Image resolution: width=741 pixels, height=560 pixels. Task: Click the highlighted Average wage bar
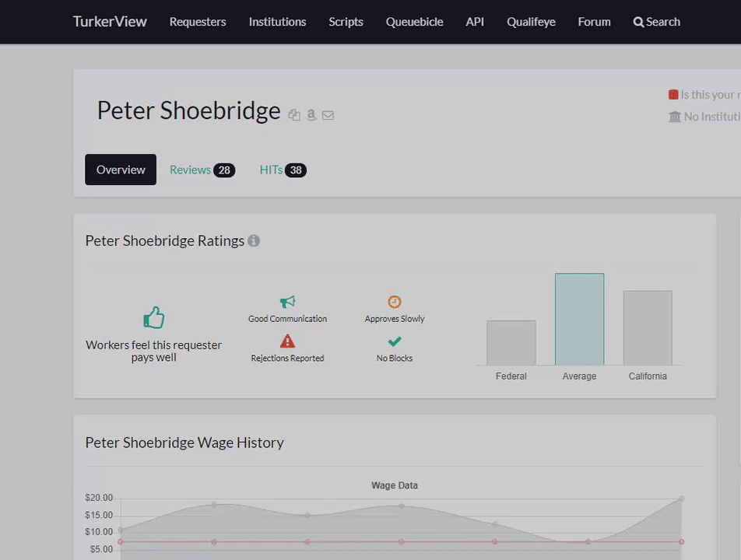coord(579,319)
